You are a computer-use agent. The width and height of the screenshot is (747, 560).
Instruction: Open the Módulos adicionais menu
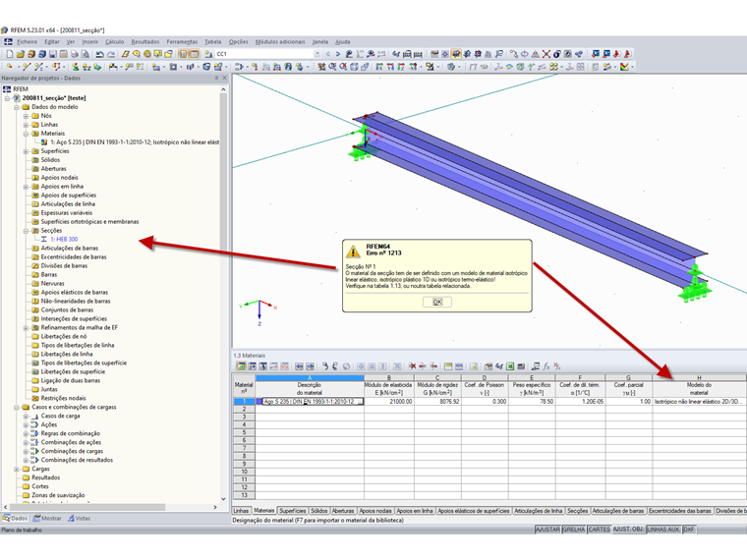coord(280,42)
